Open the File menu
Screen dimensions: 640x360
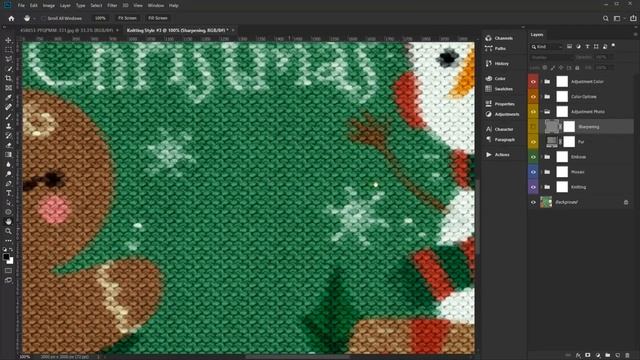pos(21,6)
